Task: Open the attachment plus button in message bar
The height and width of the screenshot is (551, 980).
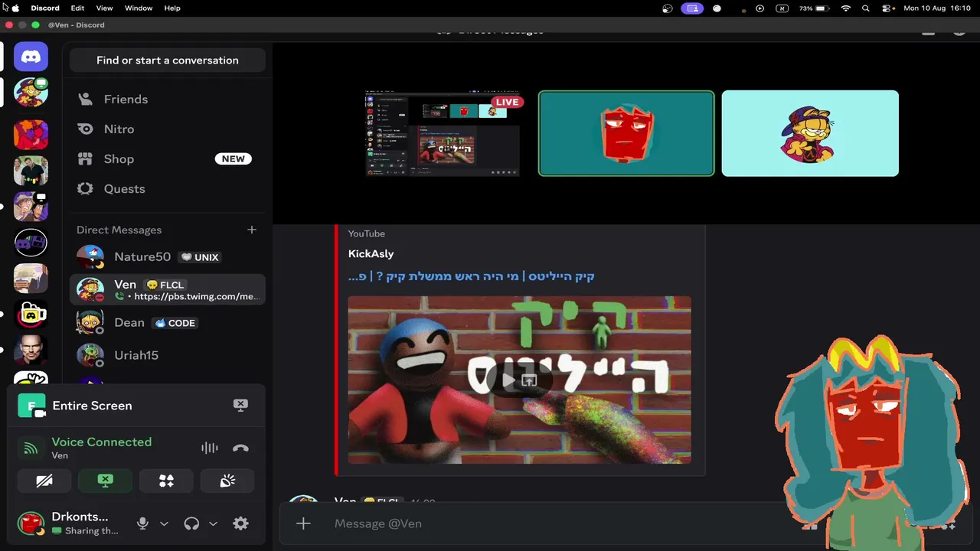Action: point(303,523)
